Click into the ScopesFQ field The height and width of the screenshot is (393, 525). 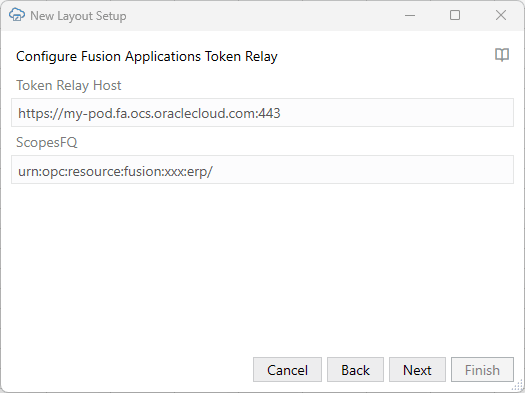[262, 170]
